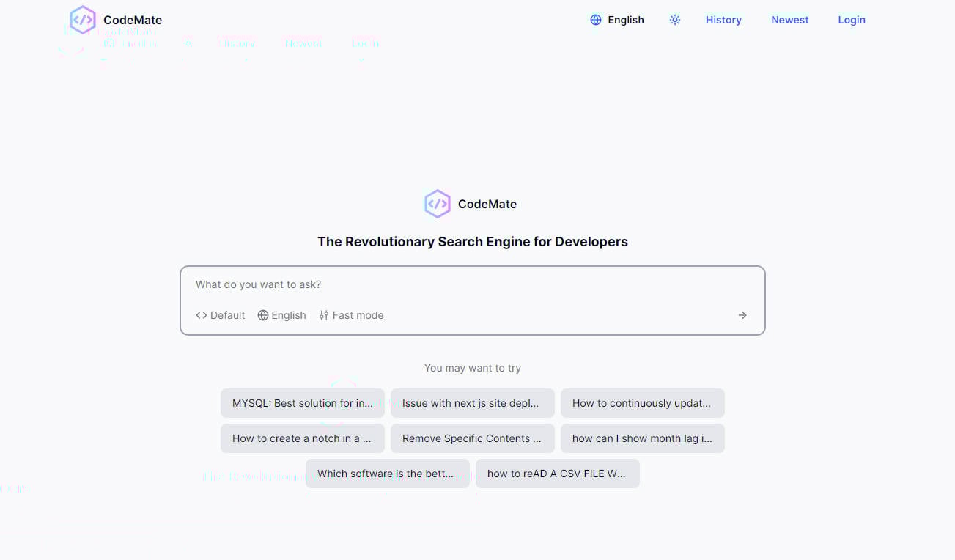Select "Issue with next js site depl..." suggestion
Viewport: 955px width, 560px height.
click(x=472, y=403)
